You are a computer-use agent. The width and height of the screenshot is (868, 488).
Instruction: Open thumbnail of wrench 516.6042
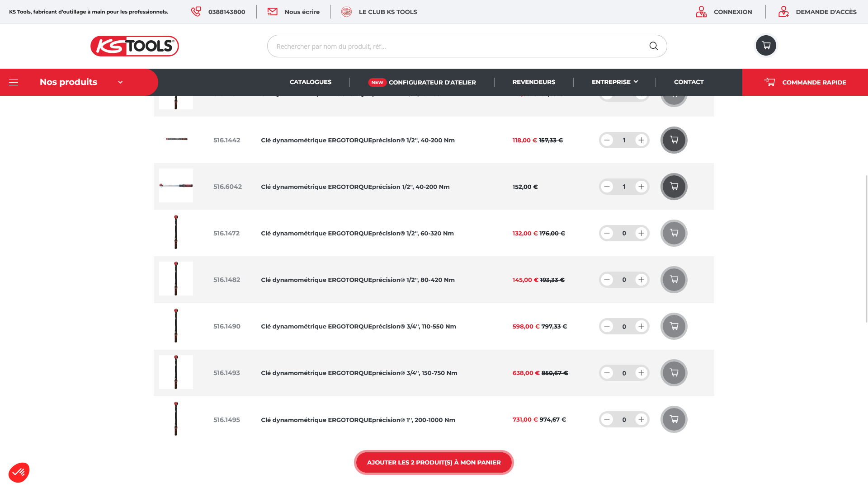[x=176, y=185]
